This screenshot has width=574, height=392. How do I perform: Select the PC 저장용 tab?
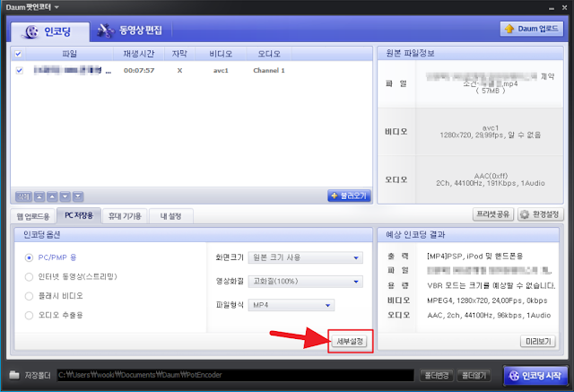tap(79, 215)
